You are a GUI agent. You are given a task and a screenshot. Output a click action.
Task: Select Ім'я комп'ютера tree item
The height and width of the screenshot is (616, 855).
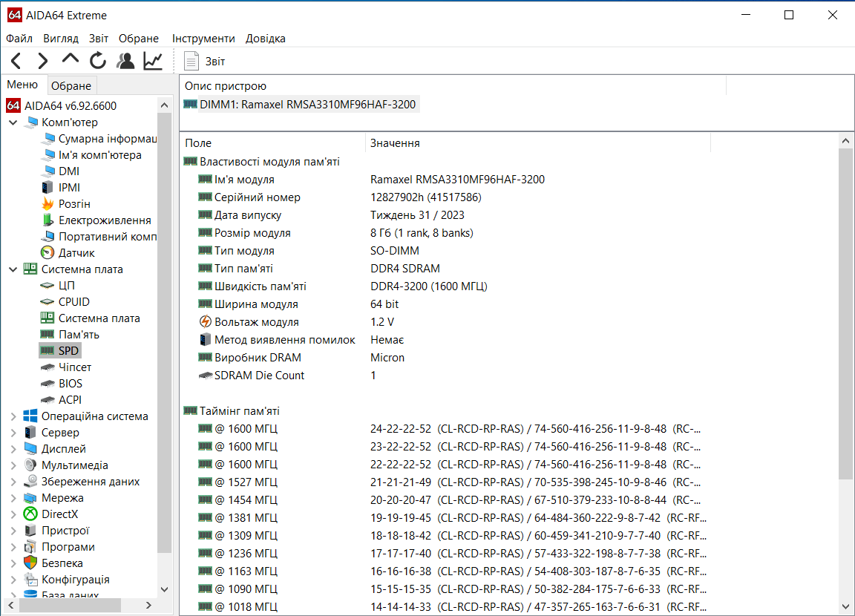(x=99, y=155)
